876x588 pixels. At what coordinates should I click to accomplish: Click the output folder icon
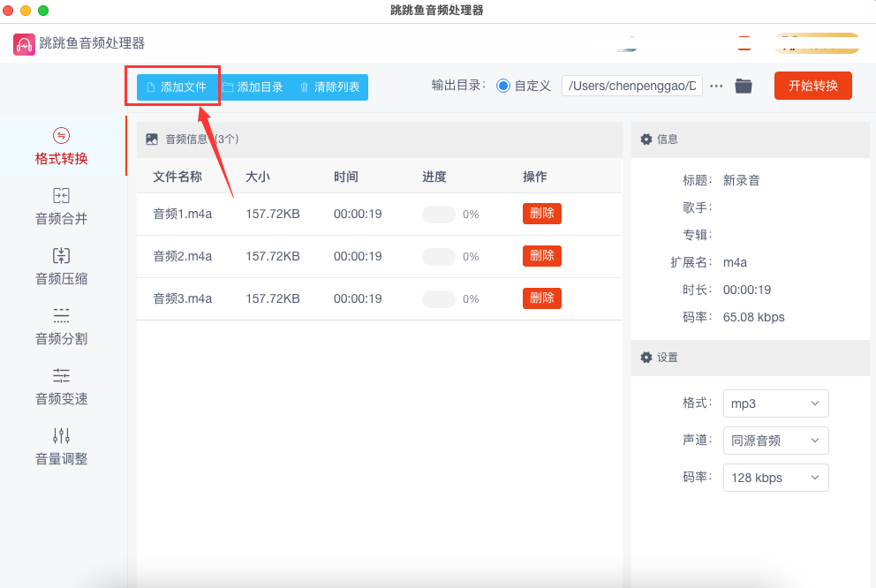(x=744, y=86)
